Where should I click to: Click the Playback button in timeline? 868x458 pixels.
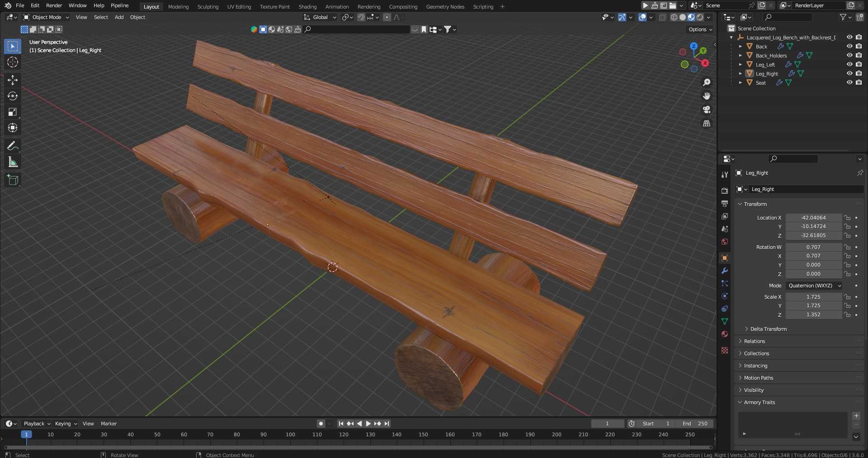[x=37, y=424]
